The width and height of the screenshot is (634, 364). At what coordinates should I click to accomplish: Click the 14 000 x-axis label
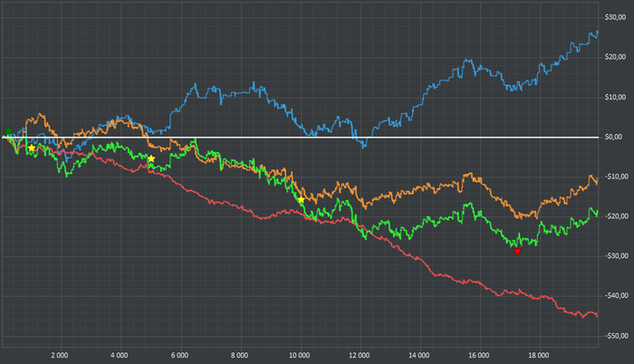tap(418, 356)
